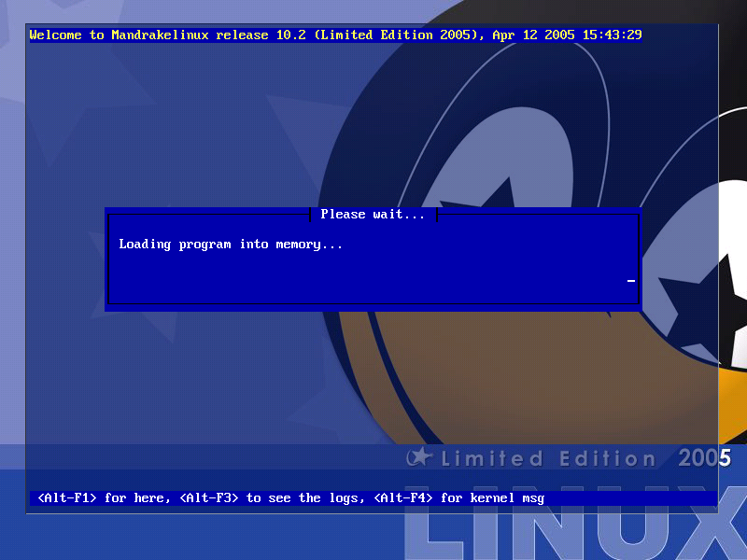
Task: Click the 'Loading program into memory...' message
Action: click(x=231, y=245)
